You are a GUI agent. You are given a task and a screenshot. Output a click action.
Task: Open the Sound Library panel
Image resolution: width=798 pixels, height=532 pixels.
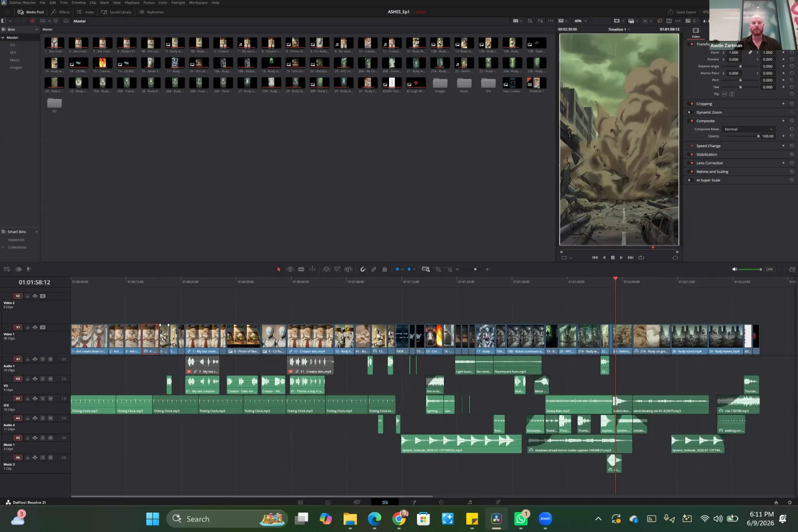click(x=117, y=12)
